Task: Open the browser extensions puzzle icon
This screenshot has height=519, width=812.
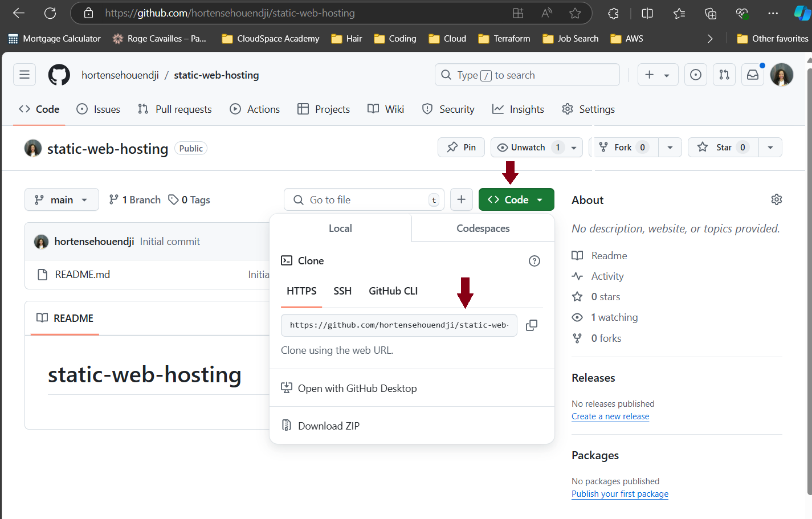Action: 613,13
